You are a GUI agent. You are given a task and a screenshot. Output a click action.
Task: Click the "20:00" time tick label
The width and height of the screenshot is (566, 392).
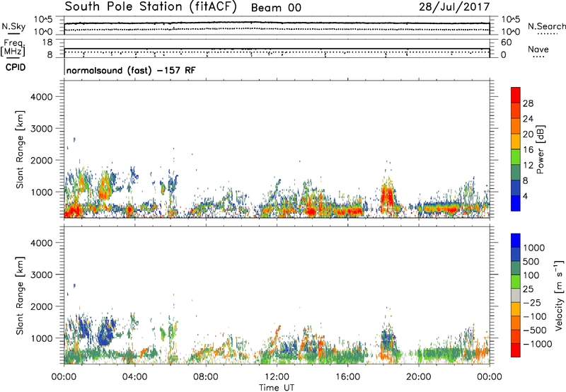coord(419,377)
